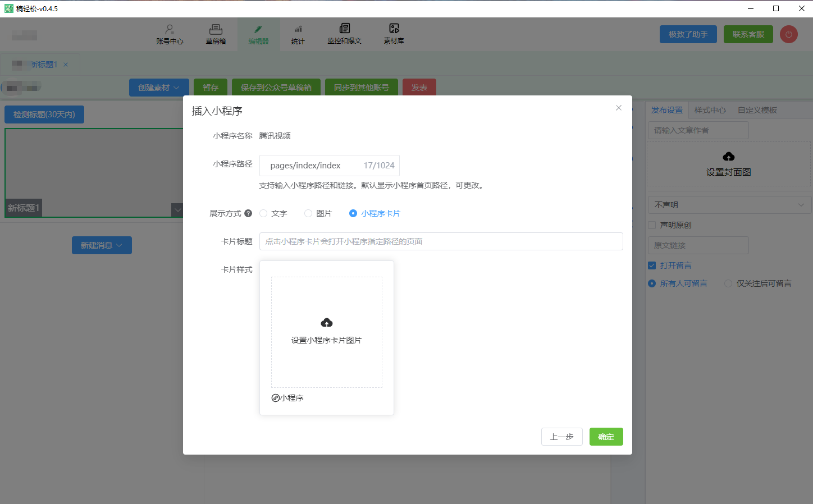Image resolution: width=813 pixels, height=504 pixels.
Task: Switch to the 自定义模板 tab
Action: 757,110
